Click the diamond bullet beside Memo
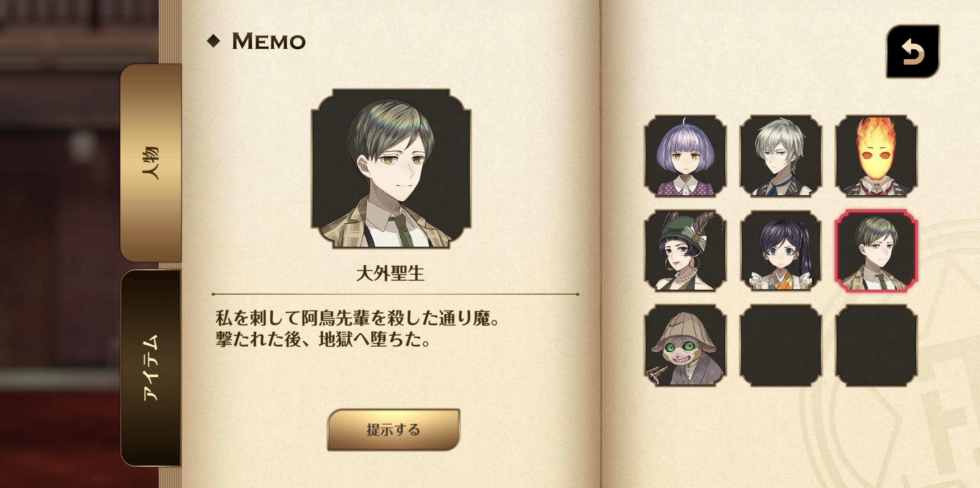 [x=213, y=41]
